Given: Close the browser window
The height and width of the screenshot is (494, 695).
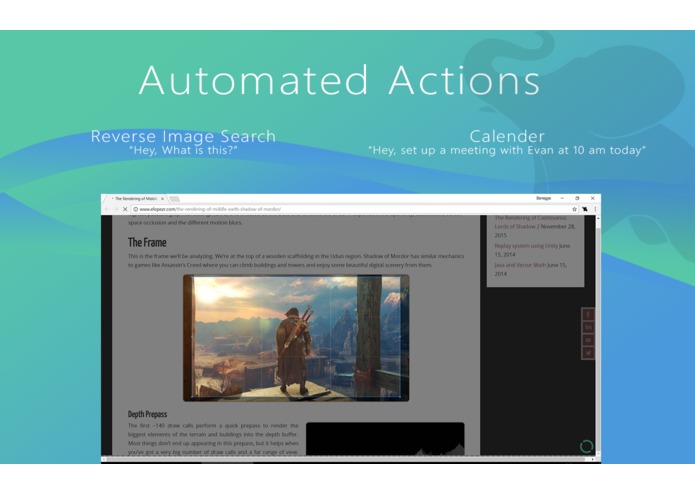Looking at the screenshot, I should click(593, 198).
